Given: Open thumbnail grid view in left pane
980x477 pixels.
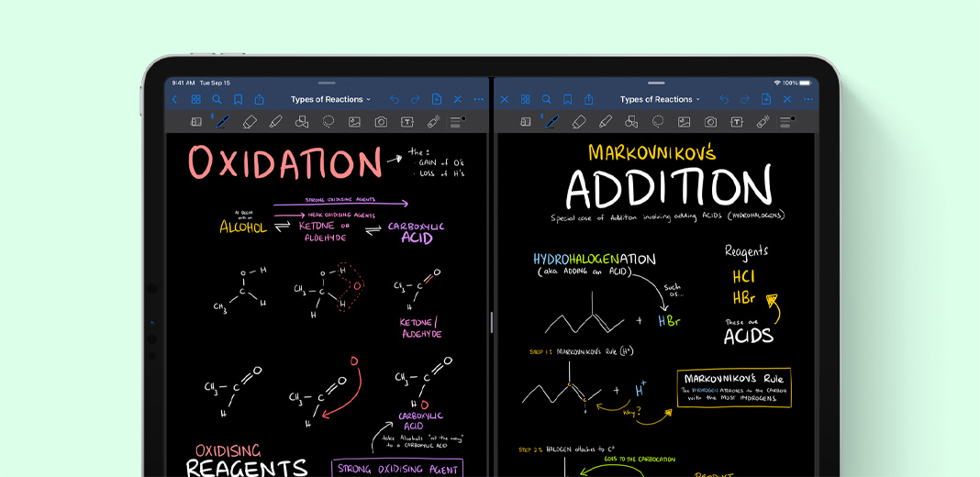Looking at the screenshot, I should (195, 99).
